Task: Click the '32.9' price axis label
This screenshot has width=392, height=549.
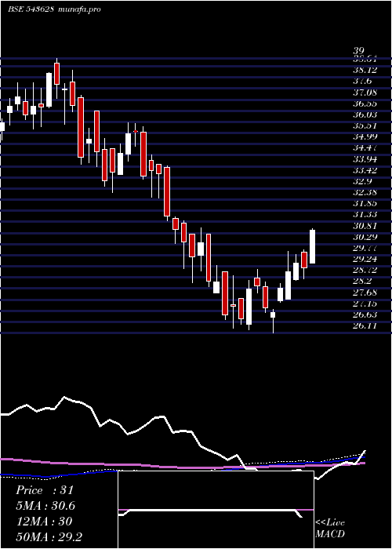Action: pyautogui.click(x=362, y=182)
